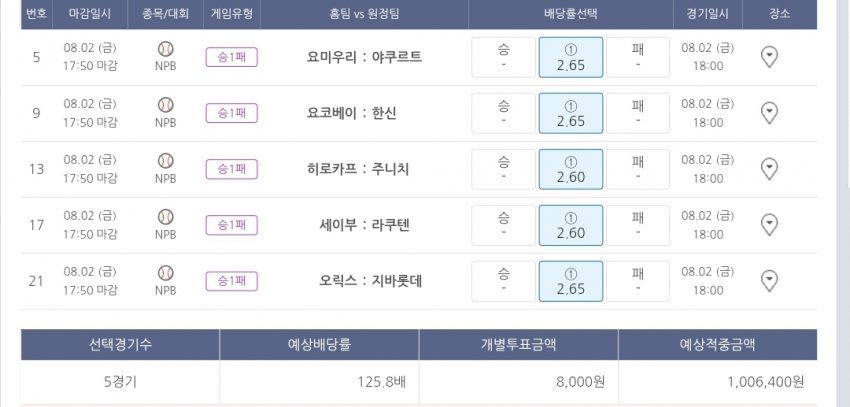The image size is (850, 407).
Task: Select 승 option for 요코베이 : 한신
Action: 503,113
